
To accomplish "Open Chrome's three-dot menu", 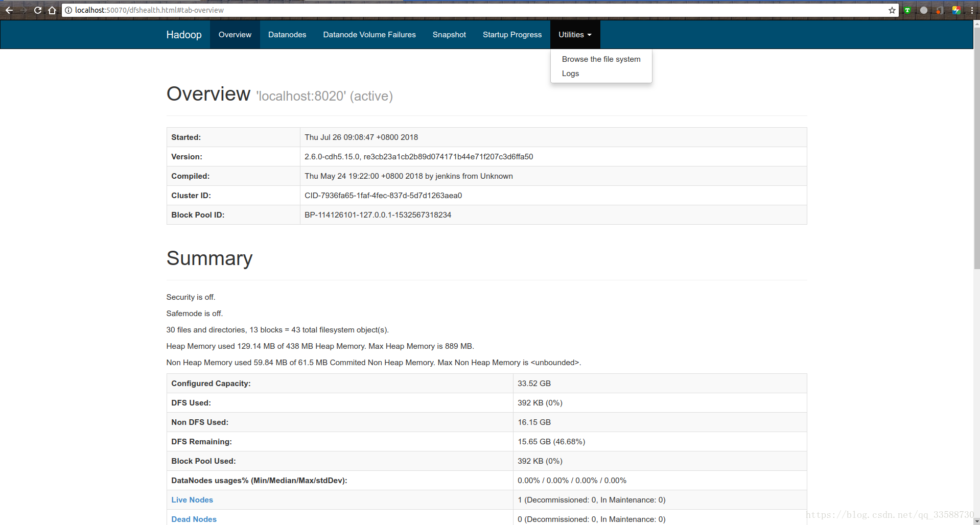I will pyautogui.click(x=972, y=10).
